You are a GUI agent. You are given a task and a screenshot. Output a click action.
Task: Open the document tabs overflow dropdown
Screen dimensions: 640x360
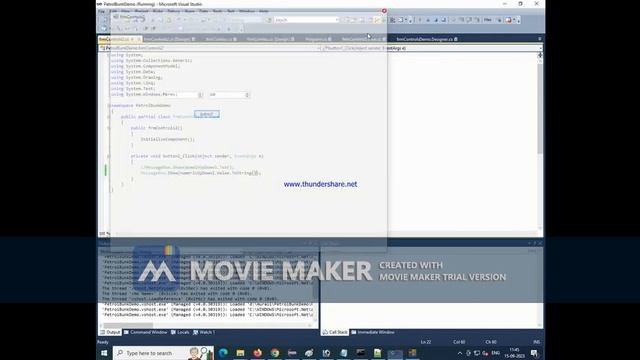[540, 39]
